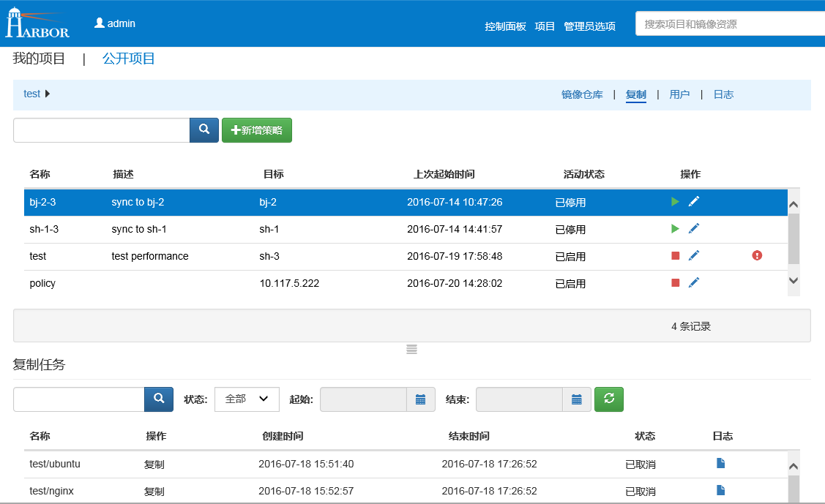Click the 新增策略 button
825x504 pixels.
257,130
